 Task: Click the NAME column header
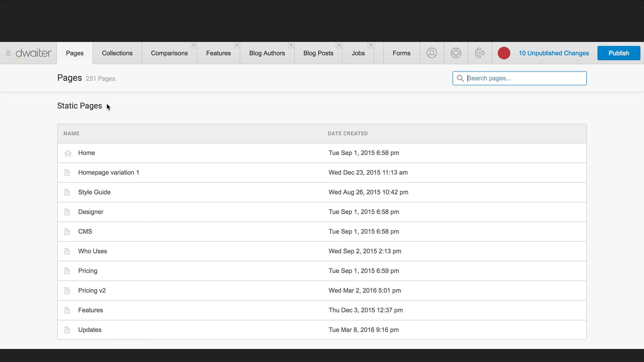tap(71, 133)
